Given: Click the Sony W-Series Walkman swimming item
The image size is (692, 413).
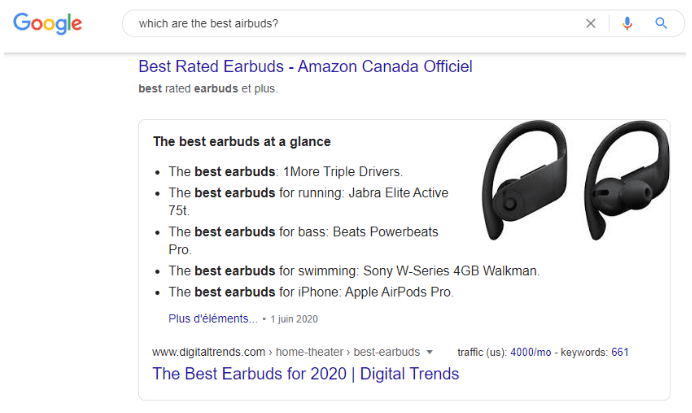Looking at the screenshot, I should (353, 270).
